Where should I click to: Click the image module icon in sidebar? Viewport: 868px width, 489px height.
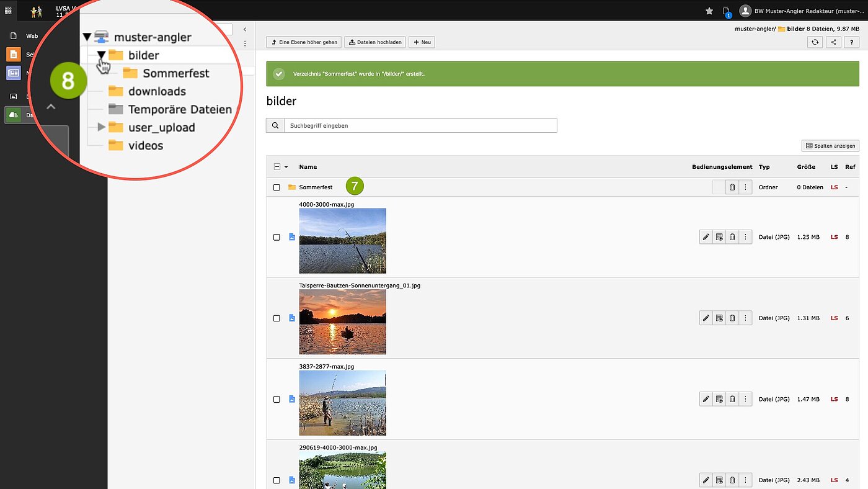(13, 96)
